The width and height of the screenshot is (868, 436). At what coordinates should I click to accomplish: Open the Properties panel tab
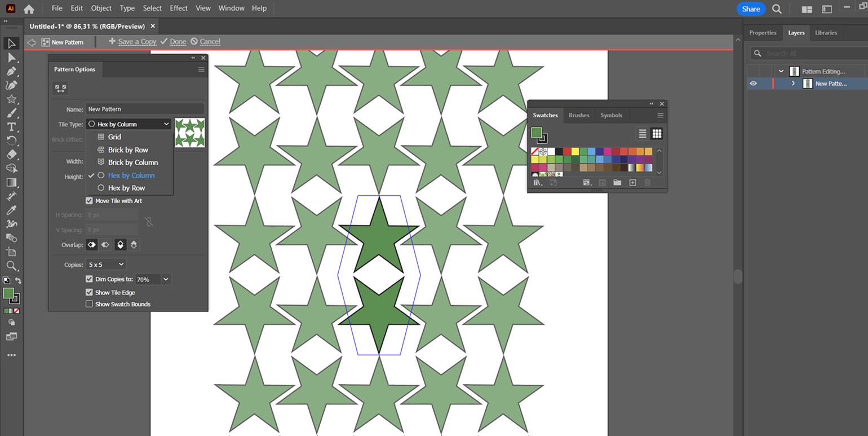point(763,33)
